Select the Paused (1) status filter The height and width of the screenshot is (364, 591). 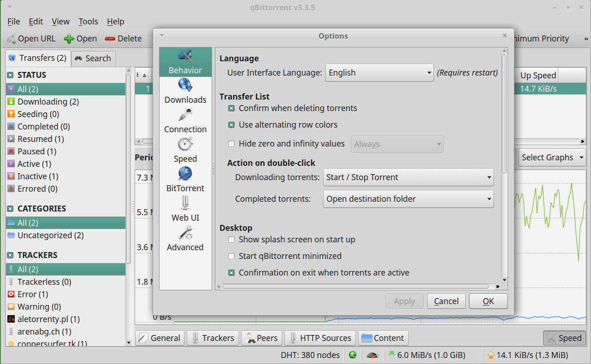pyautogui.click(x=37, y=152)
